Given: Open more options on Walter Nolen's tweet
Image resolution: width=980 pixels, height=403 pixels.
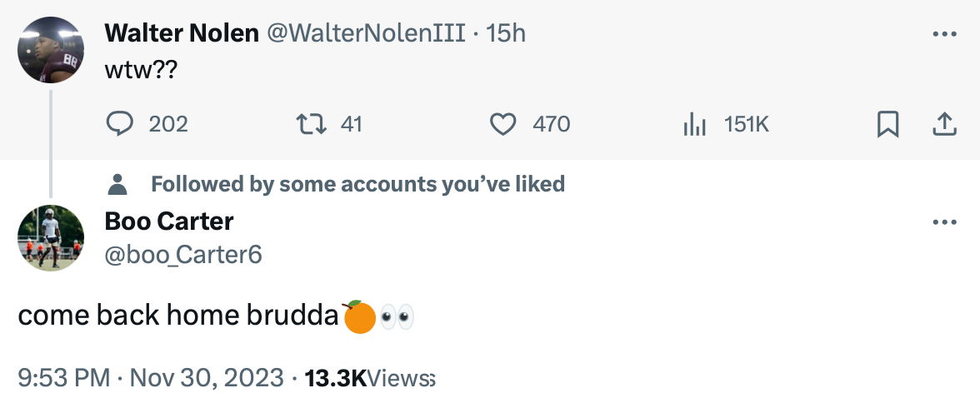Looking at the screenshot, I should coord(944,34).
